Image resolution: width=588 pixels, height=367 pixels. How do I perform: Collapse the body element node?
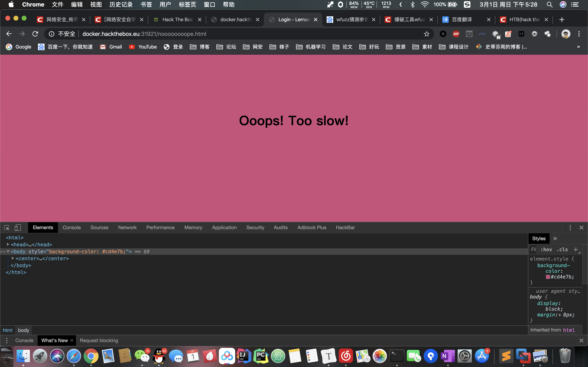click(8, 251)
